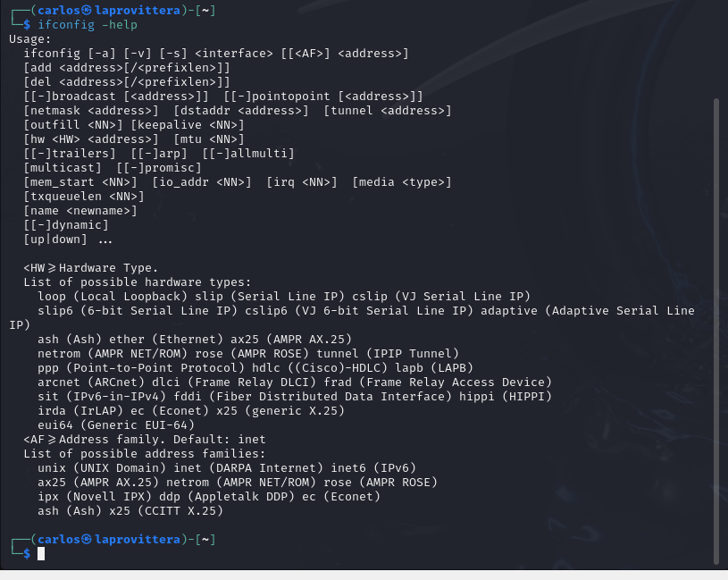Click the '[media <type>]' option text

402,182
